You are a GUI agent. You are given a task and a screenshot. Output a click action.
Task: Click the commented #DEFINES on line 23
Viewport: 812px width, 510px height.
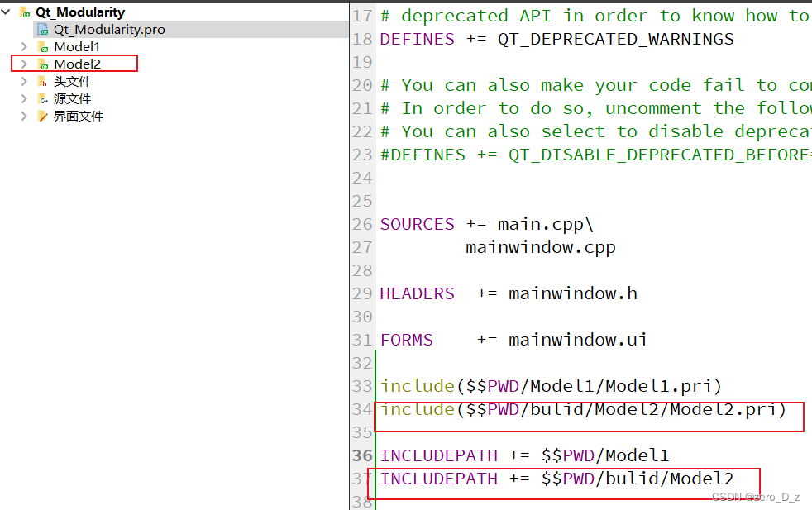[x=423, y=155]
